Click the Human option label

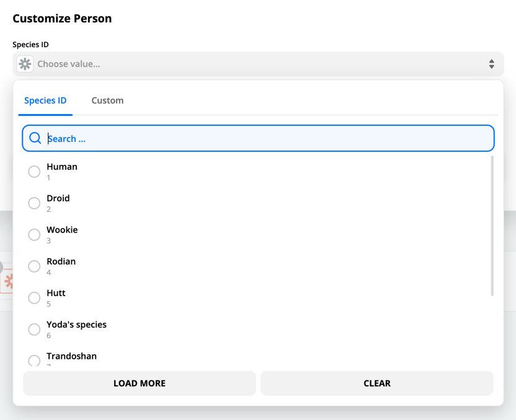click(62, 167)
